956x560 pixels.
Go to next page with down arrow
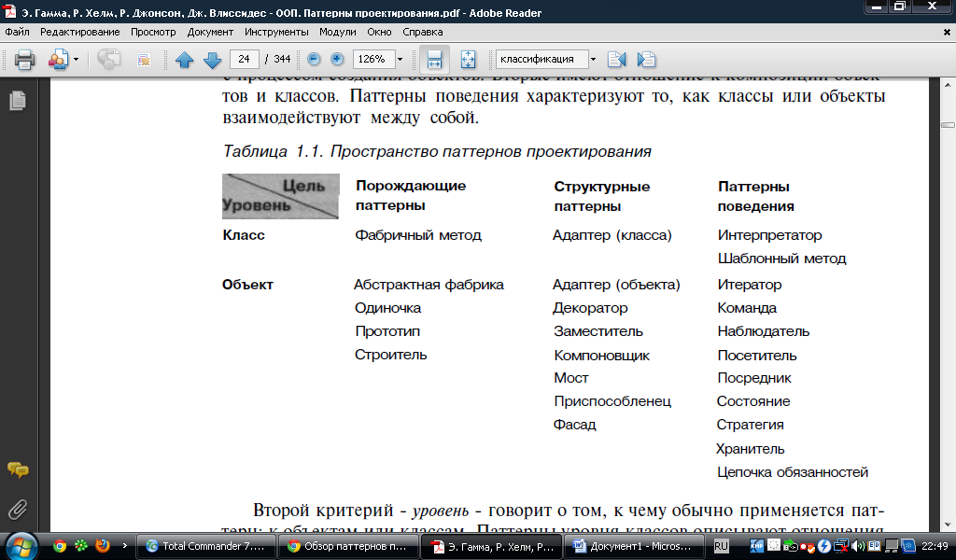[x=212, y=60]
